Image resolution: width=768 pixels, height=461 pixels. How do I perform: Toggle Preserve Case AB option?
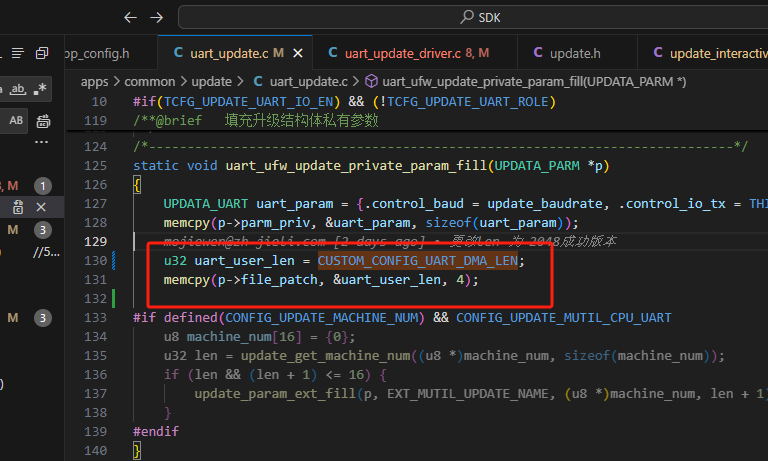click(16, 120)
